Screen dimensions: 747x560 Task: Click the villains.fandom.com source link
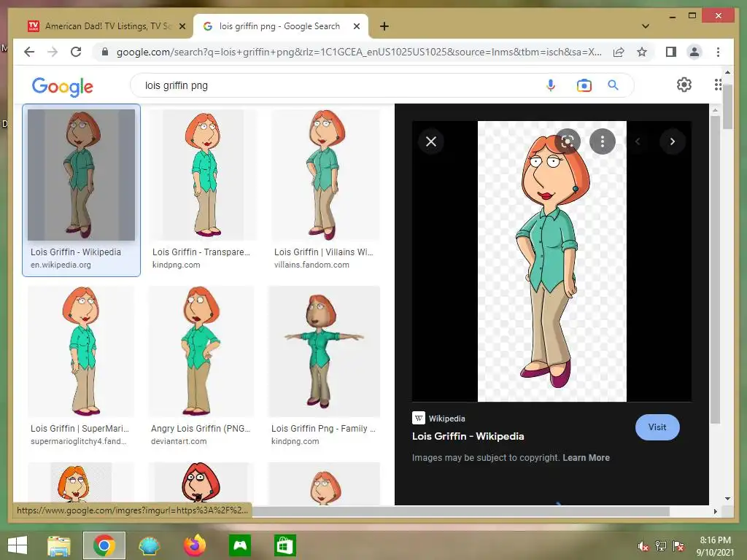click(311, 265)
